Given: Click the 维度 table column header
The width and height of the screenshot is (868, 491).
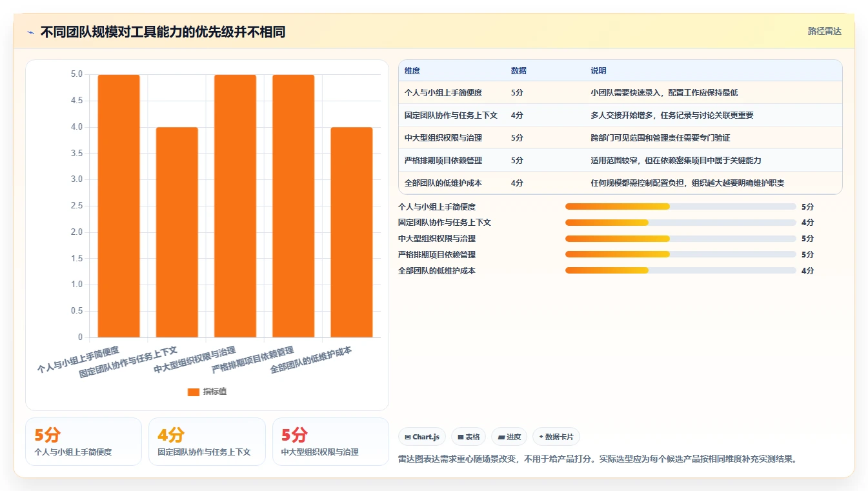Looking at the screenshot, I should point(412,71).
